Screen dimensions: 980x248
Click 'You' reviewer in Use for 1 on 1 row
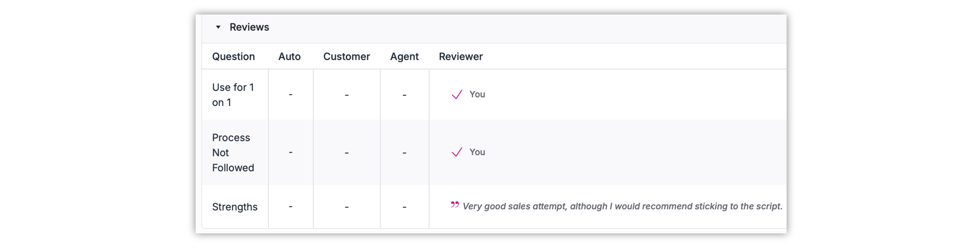pyautogui.click(x=477, y=94)
